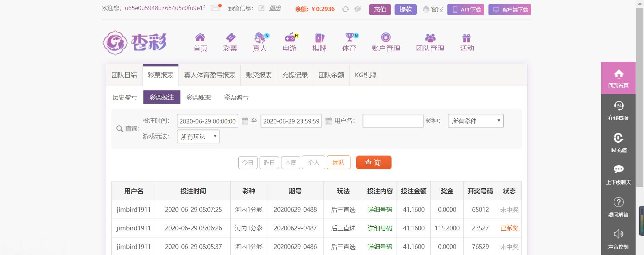Click start time field 2020-06-29 00:00:00

207,121
